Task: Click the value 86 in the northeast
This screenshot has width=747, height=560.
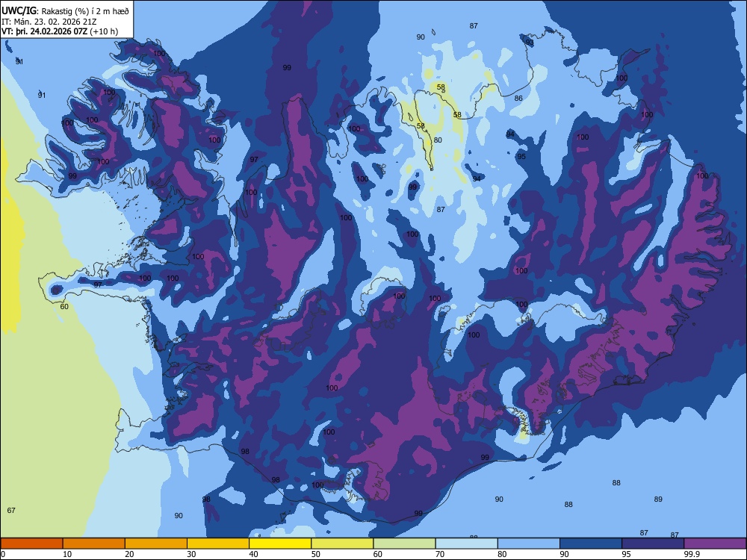Action: pos(519,99)
